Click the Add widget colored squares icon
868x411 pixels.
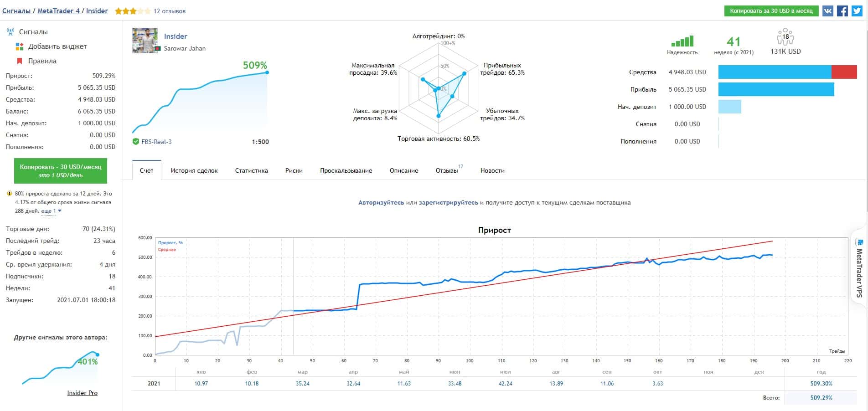tap(20, 46)
